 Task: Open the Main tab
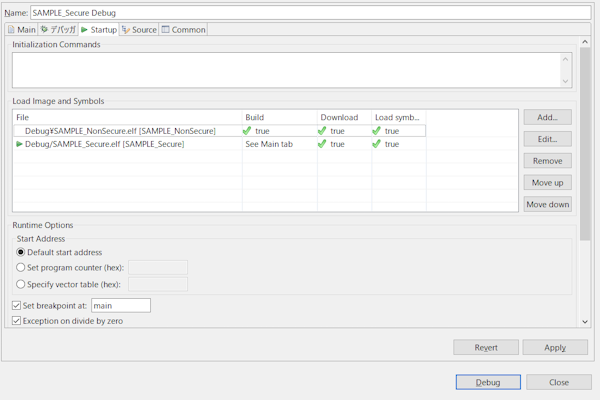(x=22, y=30)
